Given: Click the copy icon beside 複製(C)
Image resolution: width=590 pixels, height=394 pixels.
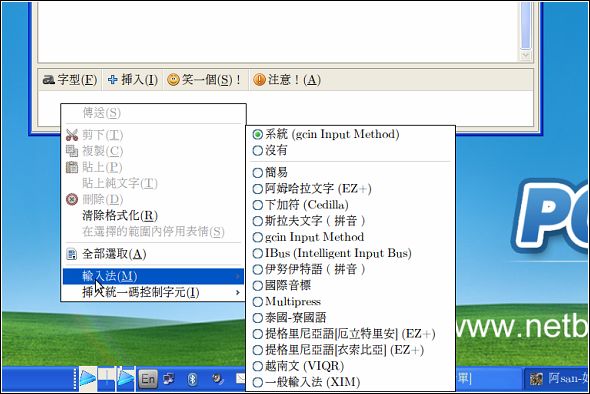Looking at the screenshot, I should click(x=72, y=151).
